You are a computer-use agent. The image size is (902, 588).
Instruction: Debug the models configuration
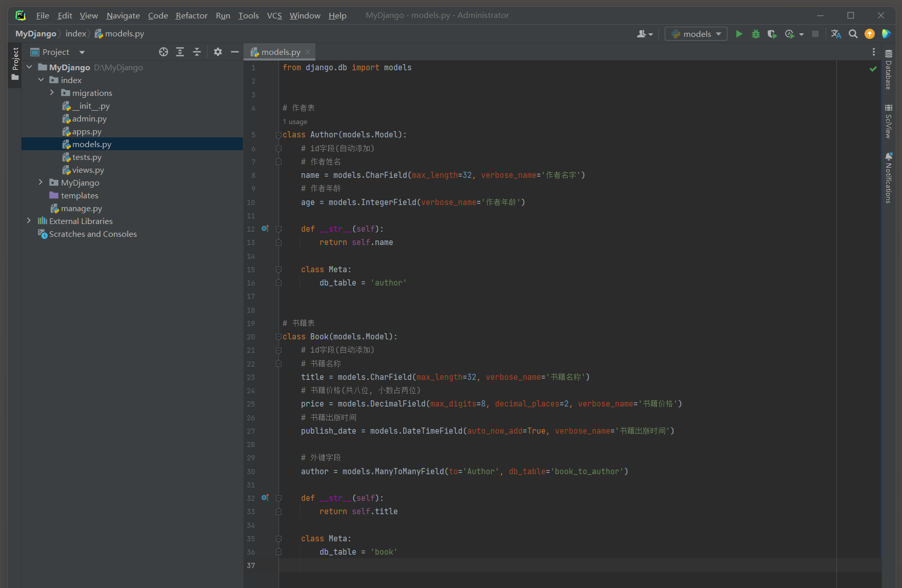(x=755, y=34)
